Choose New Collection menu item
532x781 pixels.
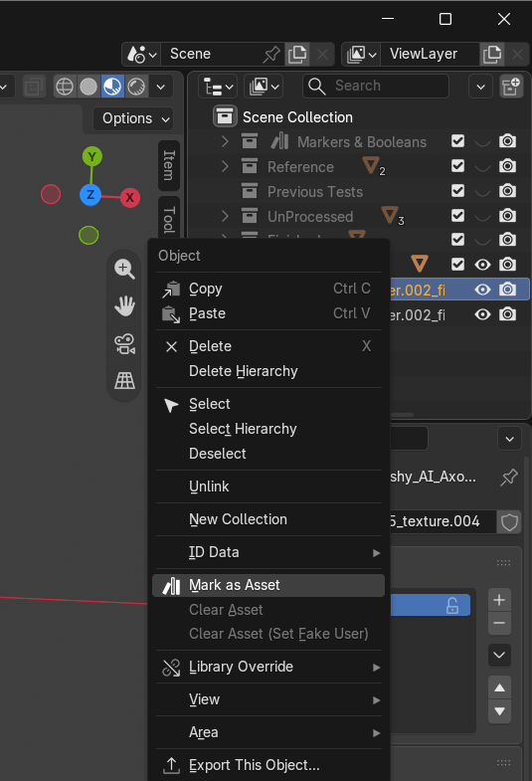point(268,519)
